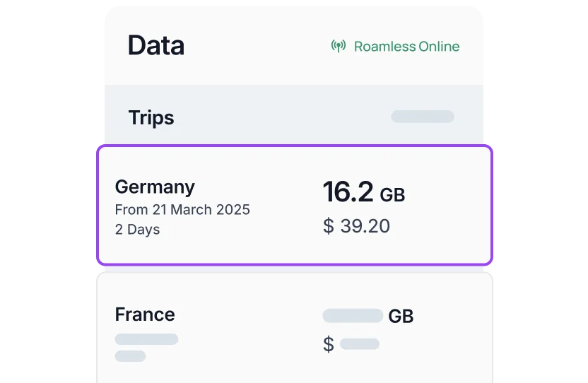Click the Trips section header
The width and height of the screenshot is (588, 383).
(x=151, y=117)
